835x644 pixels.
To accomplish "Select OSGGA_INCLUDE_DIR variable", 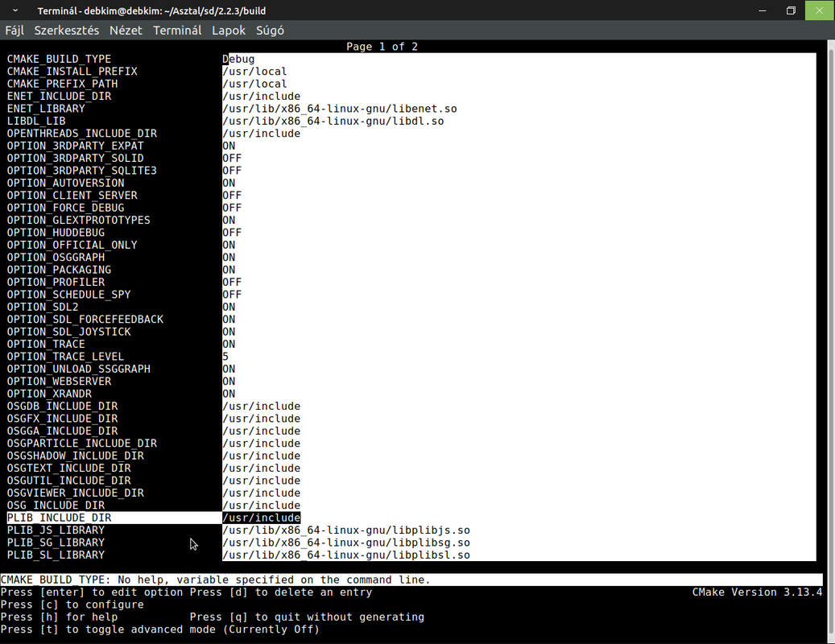I will click(62, 431).
